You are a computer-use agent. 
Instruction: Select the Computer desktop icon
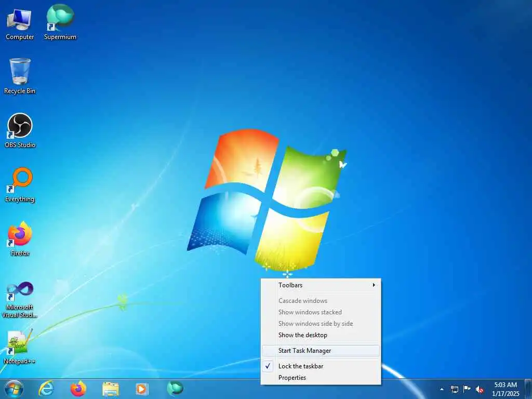click(20, 24)
